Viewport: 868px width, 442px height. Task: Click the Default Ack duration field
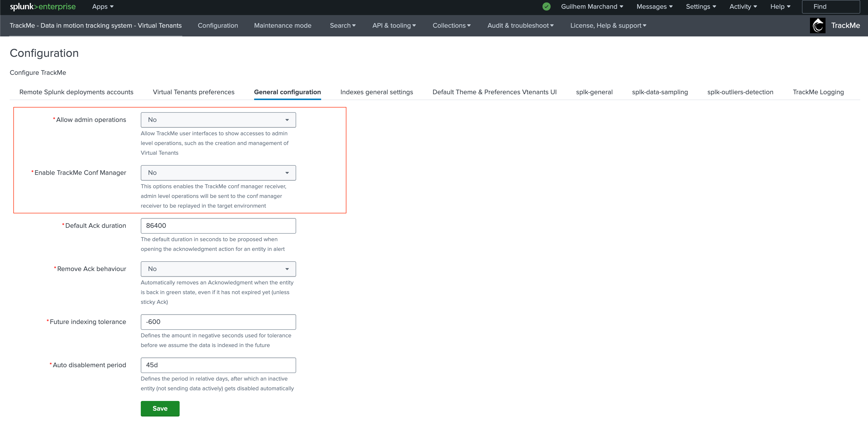coord(218,226)
